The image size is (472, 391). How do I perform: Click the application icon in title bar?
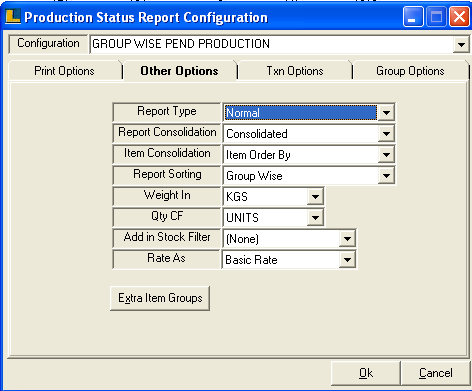pos(13,16)
